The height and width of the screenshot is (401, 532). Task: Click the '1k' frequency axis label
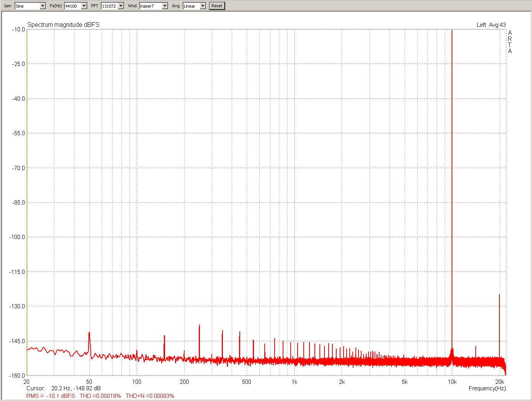tap(294, 382)
